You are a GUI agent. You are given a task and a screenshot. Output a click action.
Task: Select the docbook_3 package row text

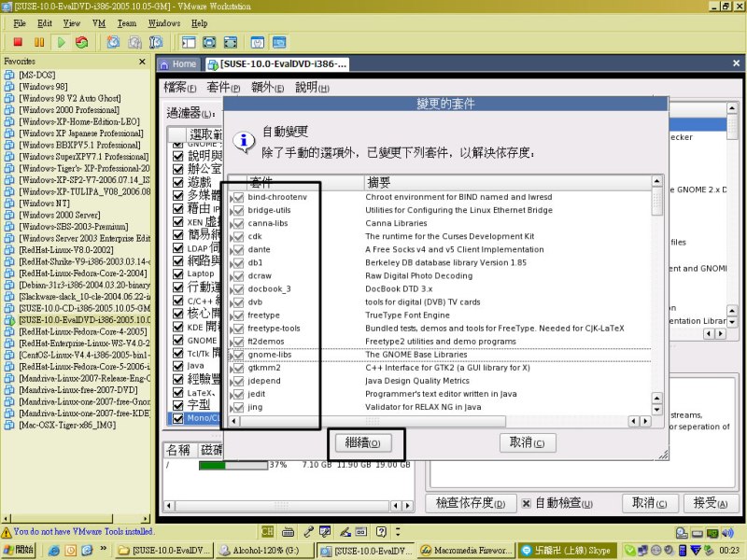(269, 289)
